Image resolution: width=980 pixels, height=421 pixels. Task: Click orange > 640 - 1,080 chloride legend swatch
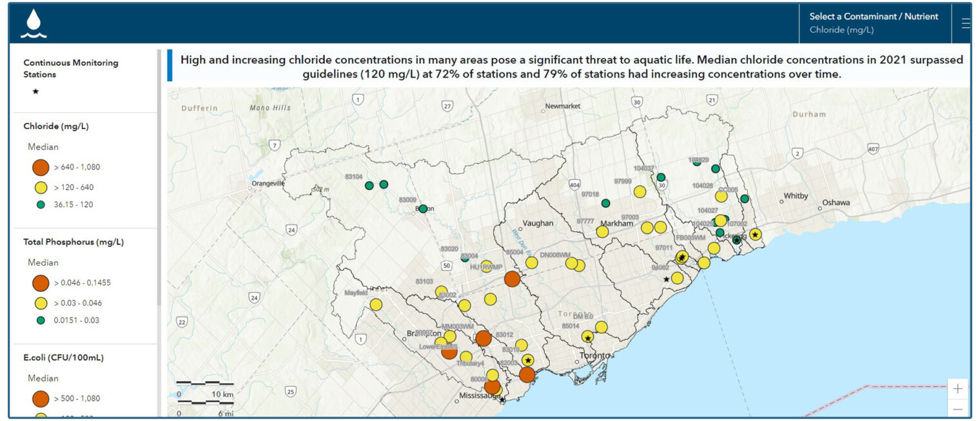pyautogui.click(x=41, y=167)
